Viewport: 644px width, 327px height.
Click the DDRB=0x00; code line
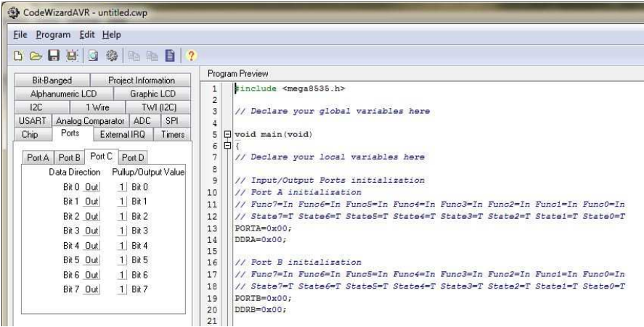[x=261, y=310]
